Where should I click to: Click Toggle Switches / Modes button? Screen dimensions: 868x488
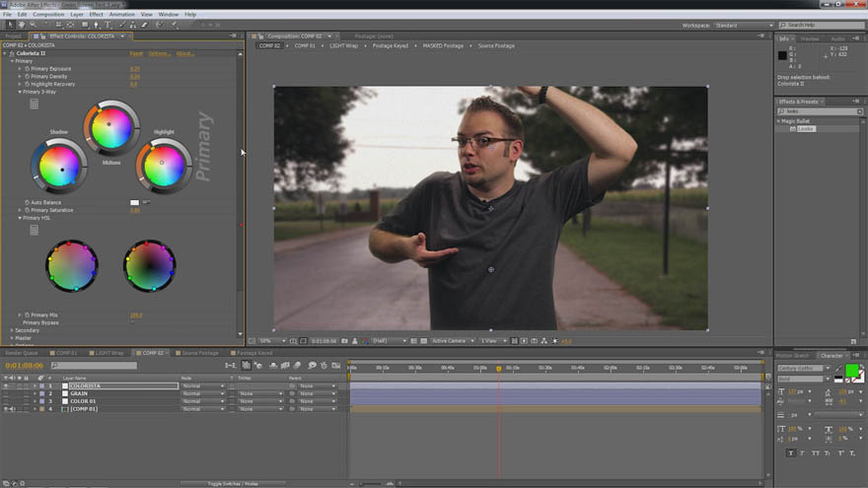pos(233,484)
